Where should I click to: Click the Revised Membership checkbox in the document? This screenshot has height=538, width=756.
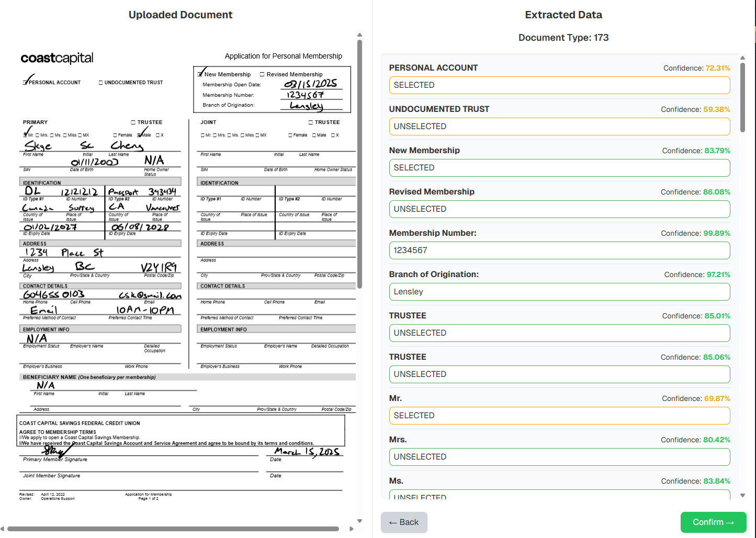pyautogui.click(x=262, y=74)
